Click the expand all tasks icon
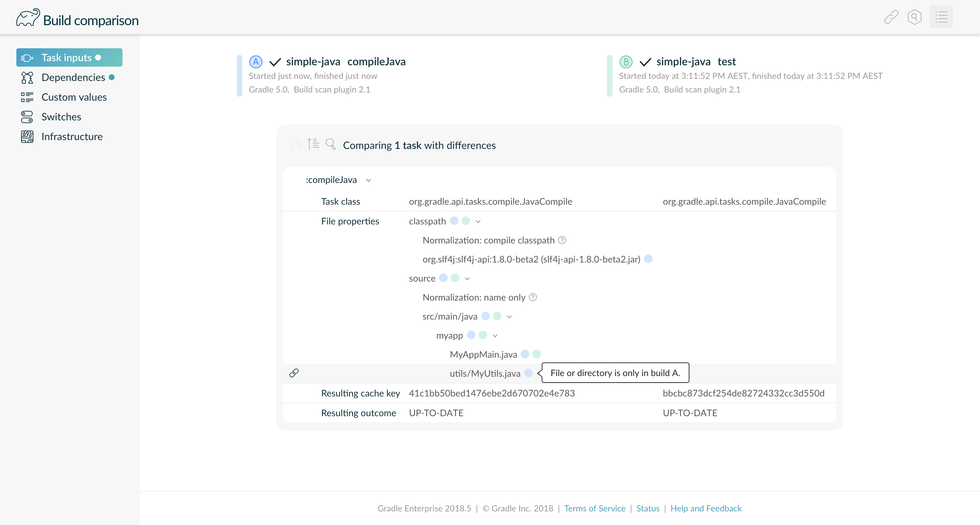The width and height of the screenshot is (980, 525). click(x=295, y=144)
